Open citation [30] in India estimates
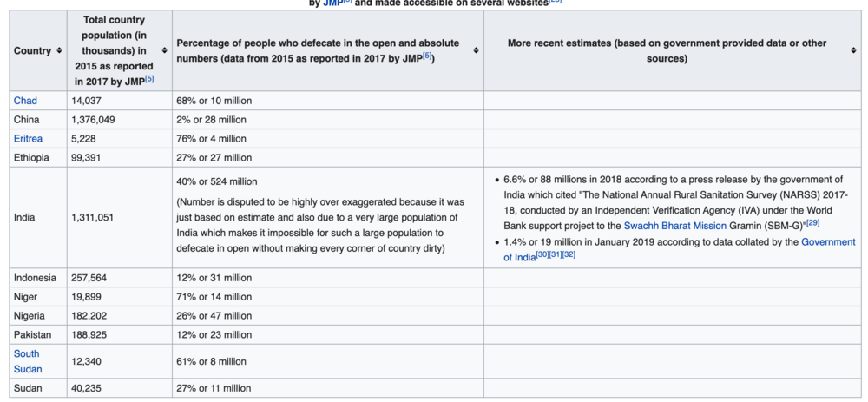 pyautogui.click(x=542, y=254)
